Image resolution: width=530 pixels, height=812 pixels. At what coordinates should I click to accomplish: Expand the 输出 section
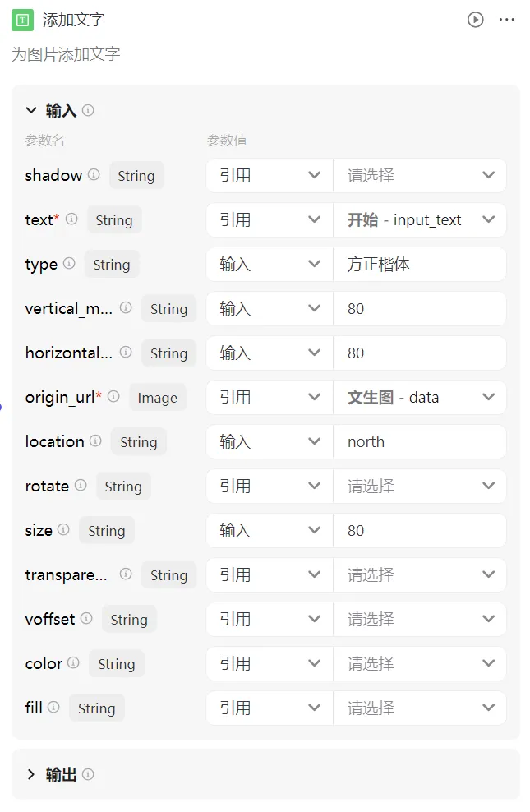coord(31,774)
